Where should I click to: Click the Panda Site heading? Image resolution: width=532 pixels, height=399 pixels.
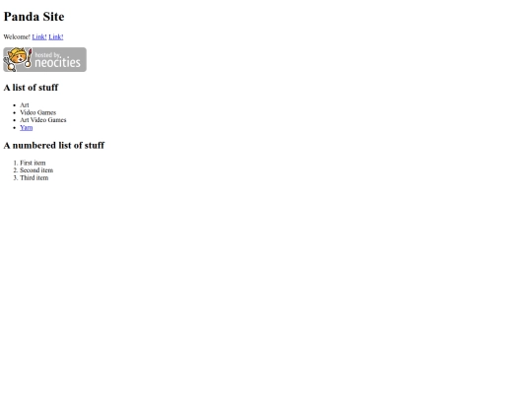click(x=33, y=17)
